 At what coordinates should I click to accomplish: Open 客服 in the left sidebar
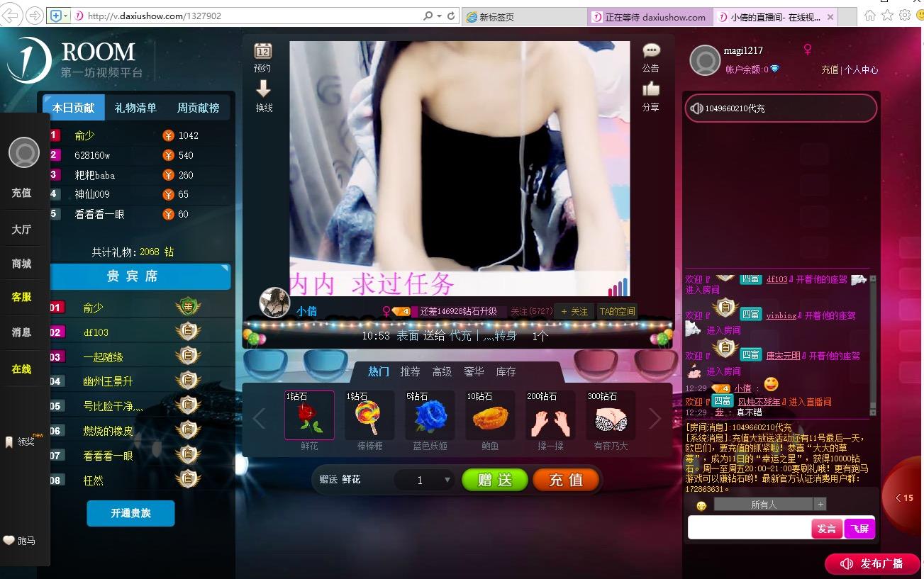click(x=22, y=297)
